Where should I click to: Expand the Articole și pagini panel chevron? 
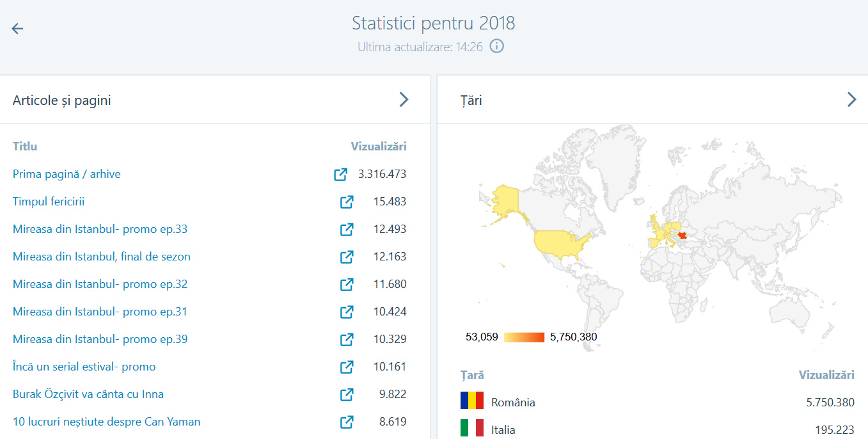point(404,99)
